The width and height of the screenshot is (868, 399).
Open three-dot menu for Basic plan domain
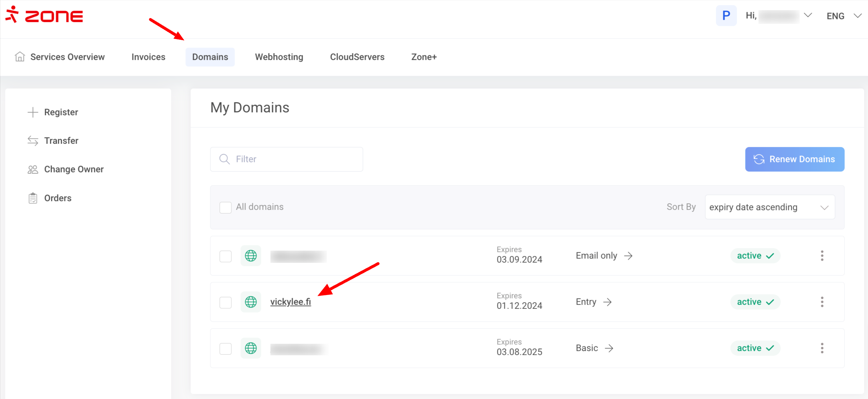click(822, 348)
